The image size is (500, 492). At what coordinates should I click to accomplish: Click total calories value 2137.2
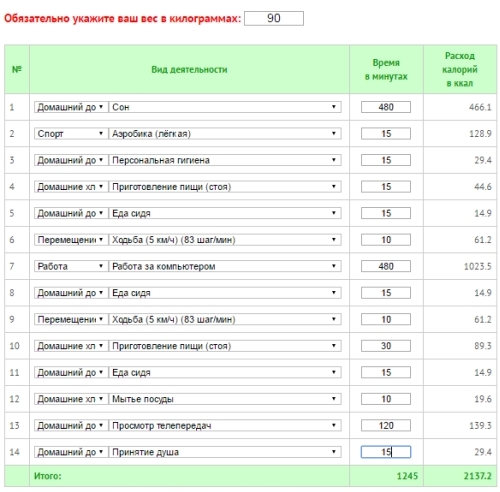point(477,476)
